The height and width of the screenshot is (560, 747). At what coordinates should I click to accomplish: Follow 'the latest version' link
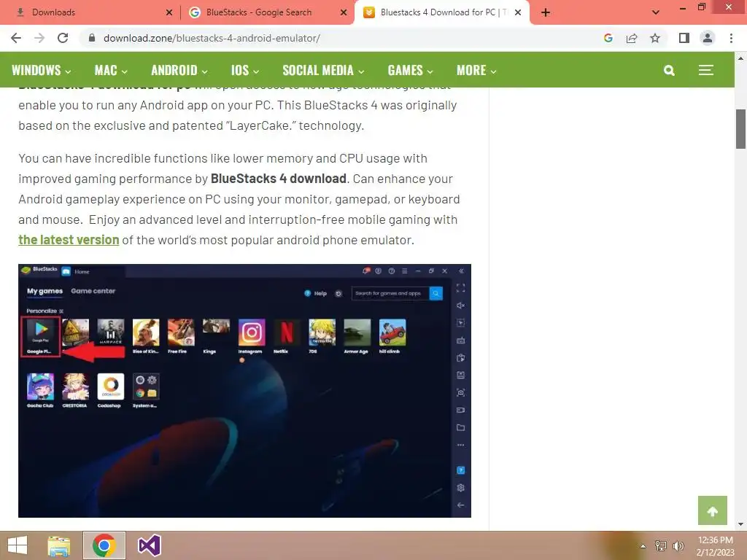point(69,240)
